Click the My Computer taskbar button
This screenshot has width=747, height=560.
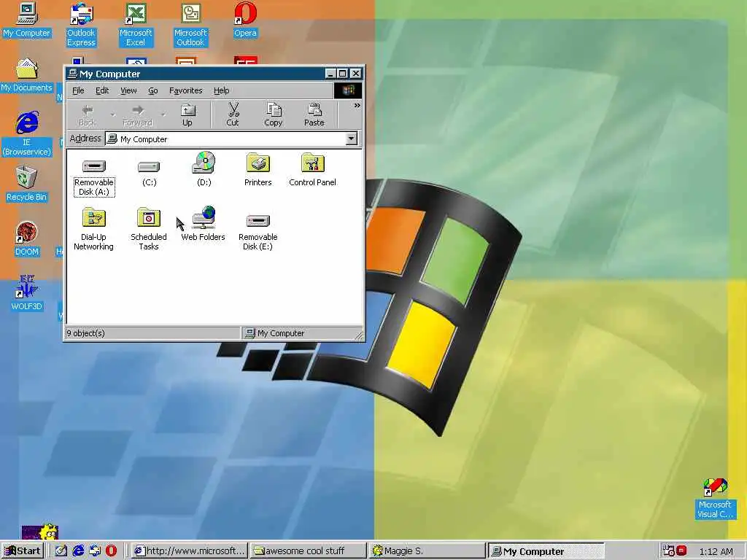click(x=546, y=551)
